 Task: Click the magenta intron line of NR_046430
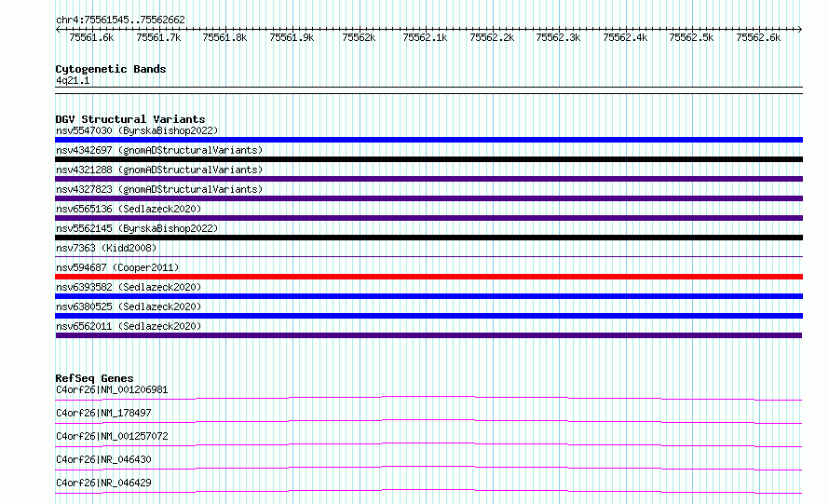428,467
